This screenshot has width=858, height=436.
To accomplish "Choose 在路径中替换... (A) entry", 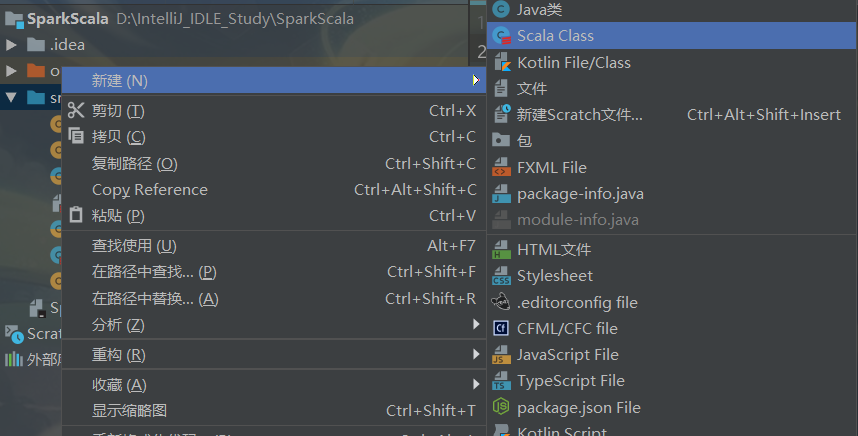I will [x=274, y=299].
